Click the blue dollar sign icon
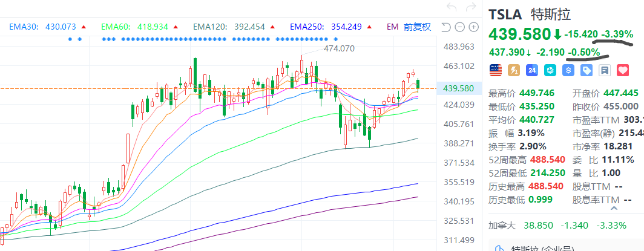Screen dimensions: 644x251 pyautogui.click(x=568, y=70)
